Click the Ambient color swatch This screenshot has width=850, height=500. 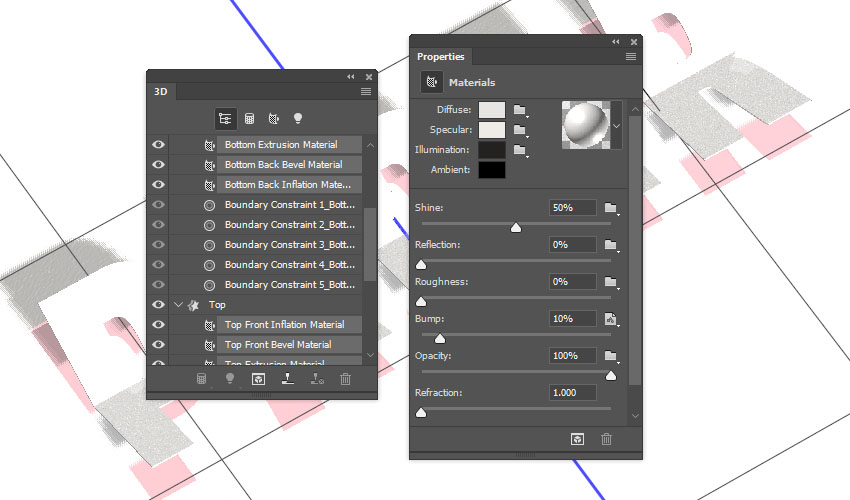click(x=492, y=170)
